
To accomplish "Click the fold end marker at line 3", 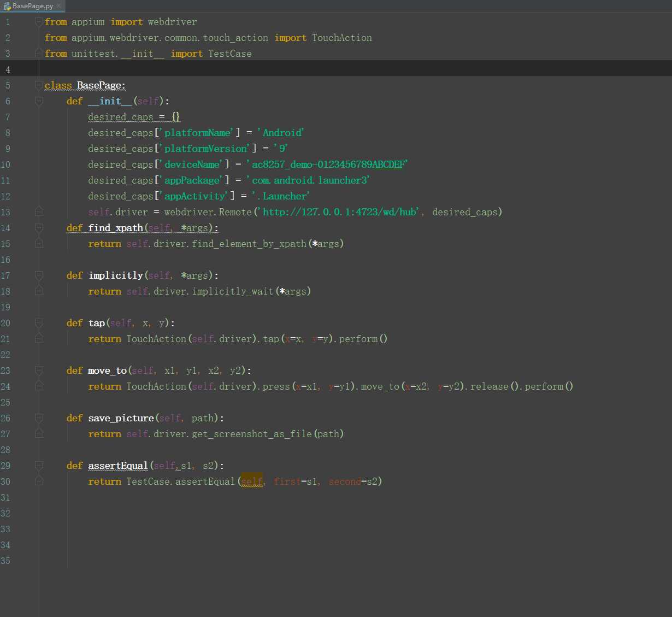I will point(39,54).
